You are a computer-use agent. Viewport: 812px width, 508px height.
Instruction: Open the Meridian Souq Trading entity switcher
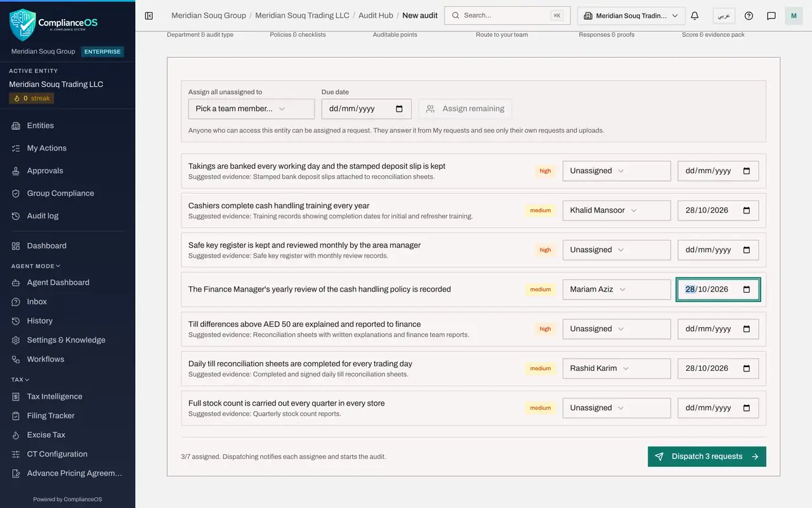(x=631, y=16)
